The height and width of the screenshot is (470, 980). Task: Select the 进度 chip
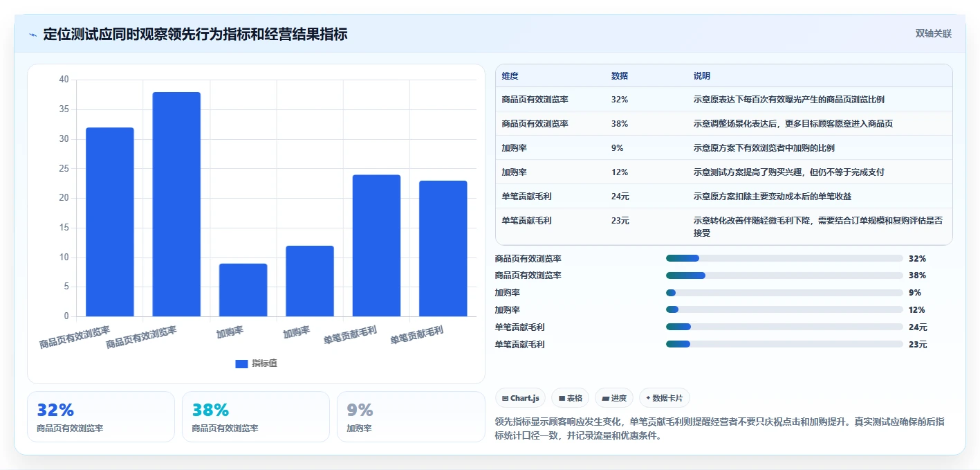pyautogui.click(x=614, y=398)
